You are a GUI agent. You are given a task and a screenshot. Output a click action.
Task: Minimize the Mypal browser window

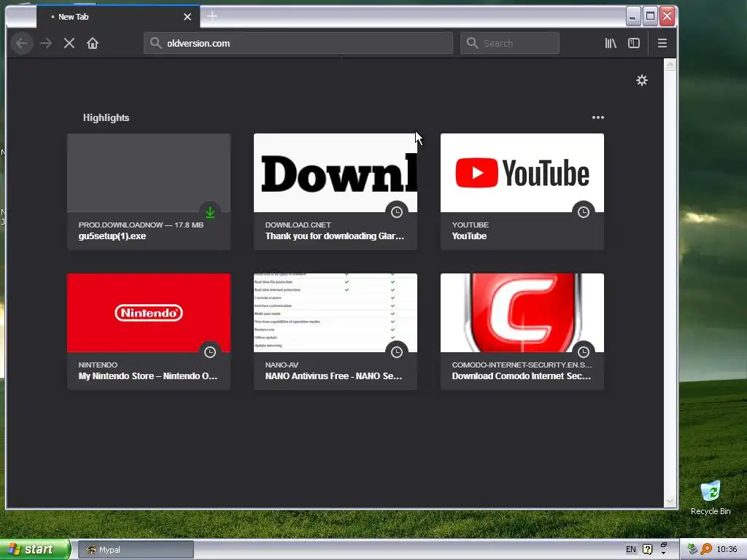coord(632,17)
